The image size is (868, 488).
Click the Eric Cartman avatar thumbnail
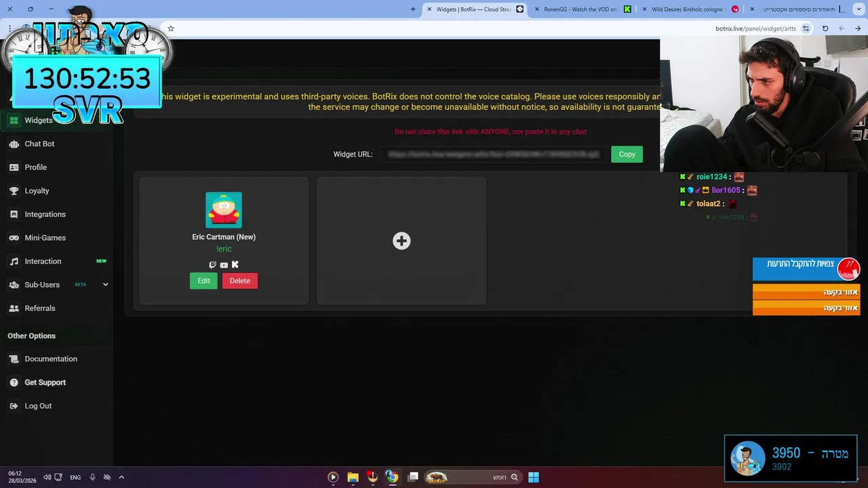pyautogui.click(x=224, y=210)
